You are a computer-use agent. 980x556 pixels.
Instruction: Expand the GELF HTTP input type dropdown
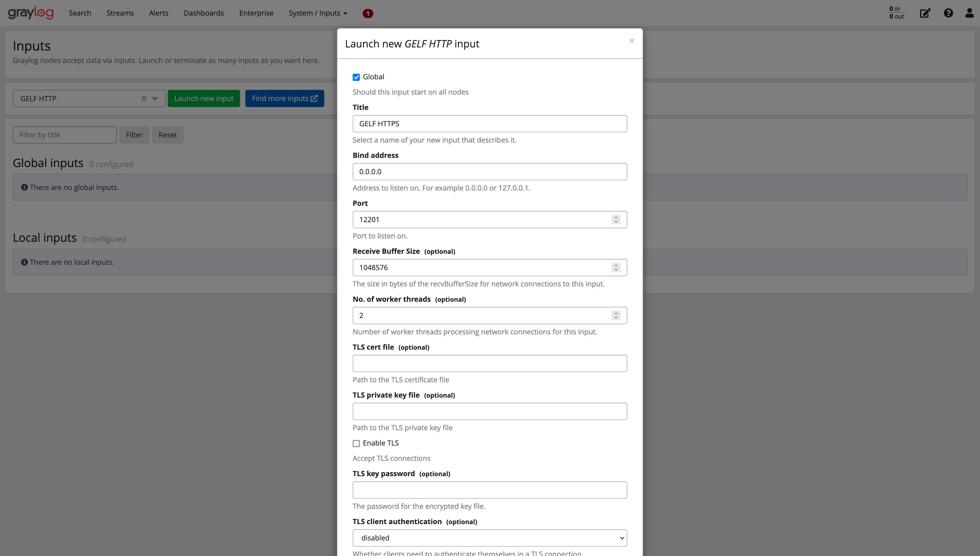[x=154, y=98]
